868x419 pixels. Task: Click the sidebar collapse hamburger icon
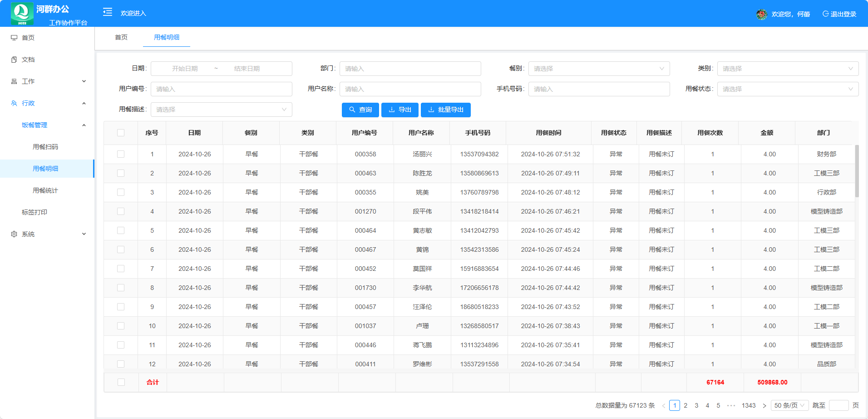coord(108,12)
